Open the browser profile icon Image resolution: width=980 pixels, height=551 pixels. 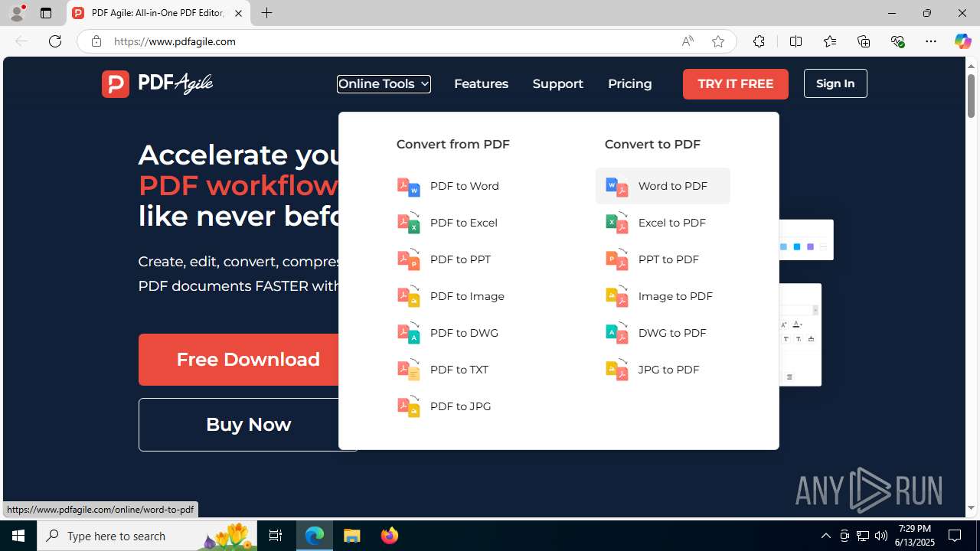[x=17, y=13]
